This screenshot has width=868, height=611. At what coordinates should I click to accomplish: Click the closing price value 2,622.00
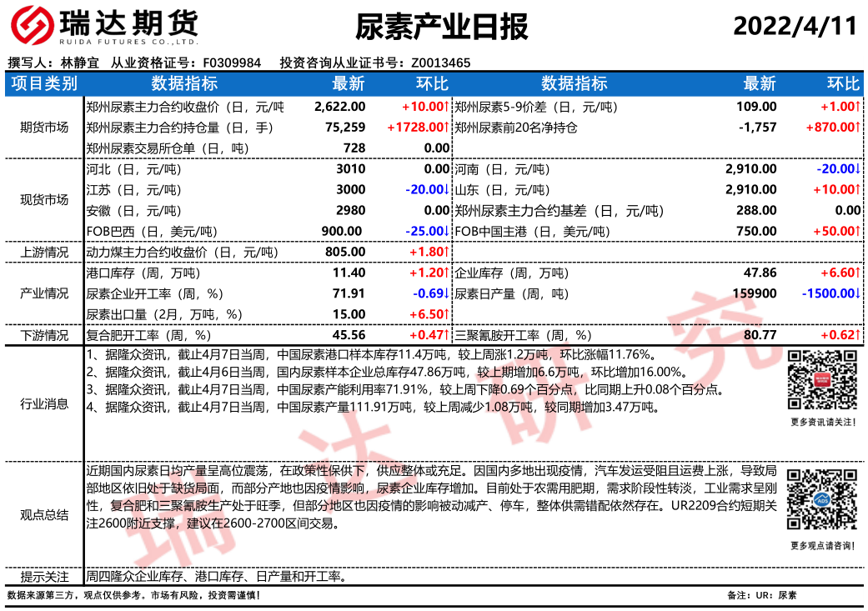click(340, 107)
